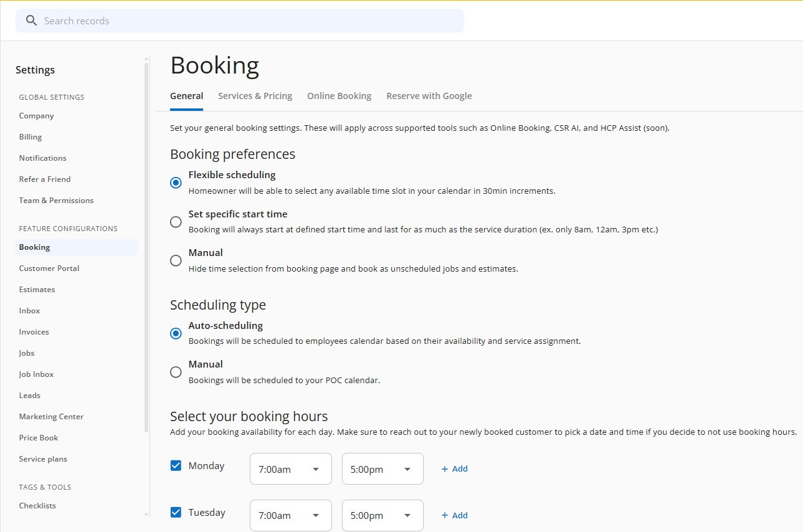This screenshot has height=532, width=803.
Task: Add another time range for Tuesday
Action: [454, 515]
